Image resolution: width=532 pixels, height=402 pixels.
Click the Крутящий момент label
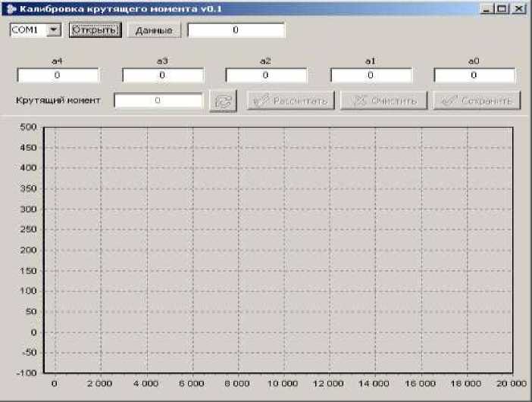pos(58,101)
